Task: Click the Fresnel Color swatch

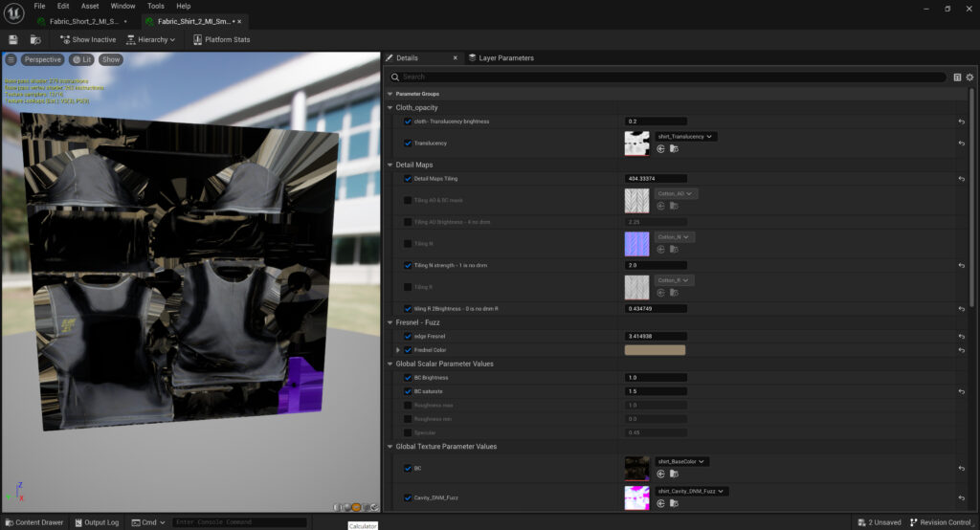Action: [x=655, y=350]
